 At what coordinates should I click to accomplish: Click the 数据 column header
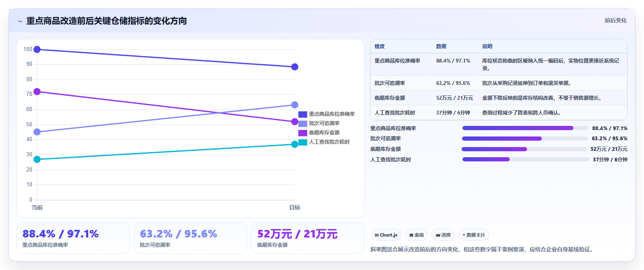click(441, 46)
